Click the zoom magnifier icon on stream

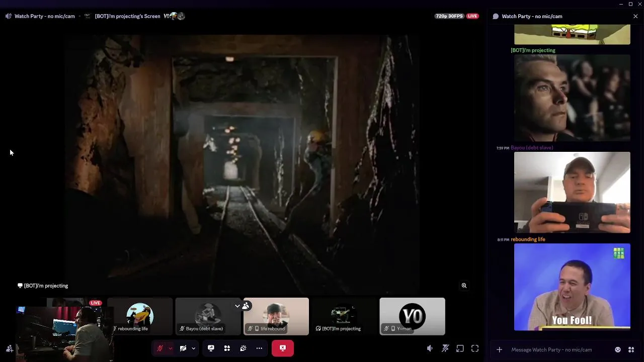click(x=464, y=286)
